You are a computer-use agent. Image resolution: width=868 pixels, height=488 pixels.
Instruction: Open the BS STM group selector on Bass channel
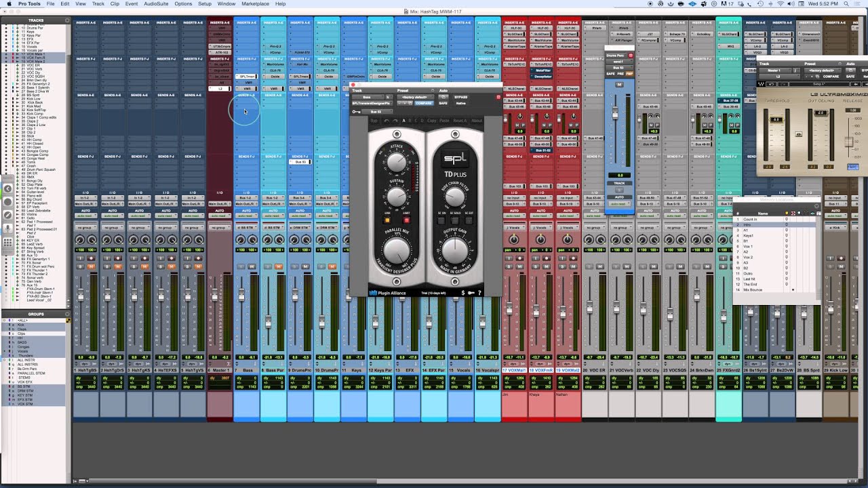(246, 228)
